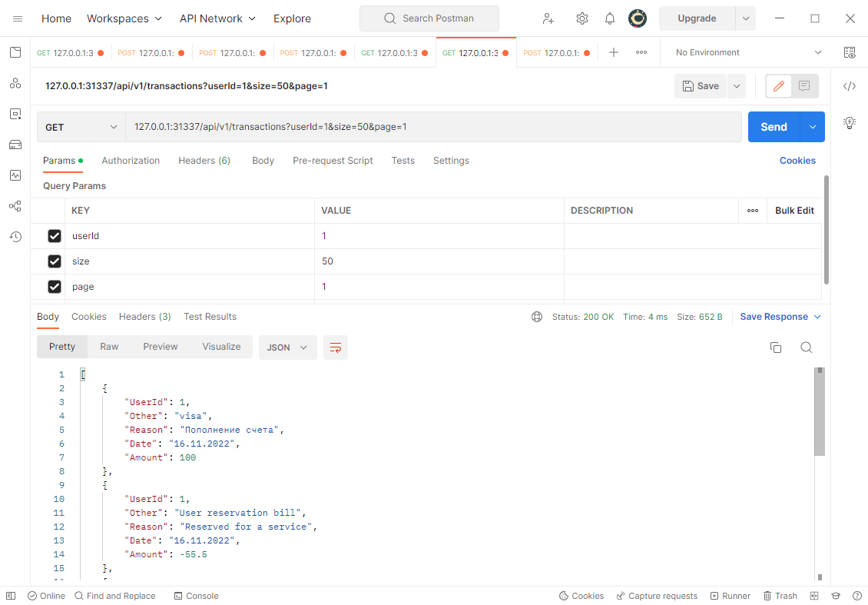The width and height of the screenshot is (868, 605).
Task: Disable the size query parameter
Action: pyautogui.click(x=54, y=261)
